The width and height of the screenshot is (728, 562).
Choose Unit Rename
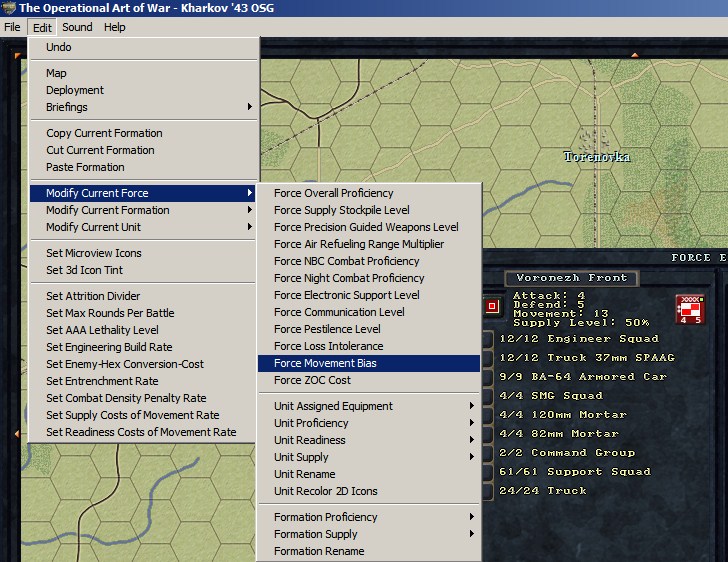tap(369, 474)
